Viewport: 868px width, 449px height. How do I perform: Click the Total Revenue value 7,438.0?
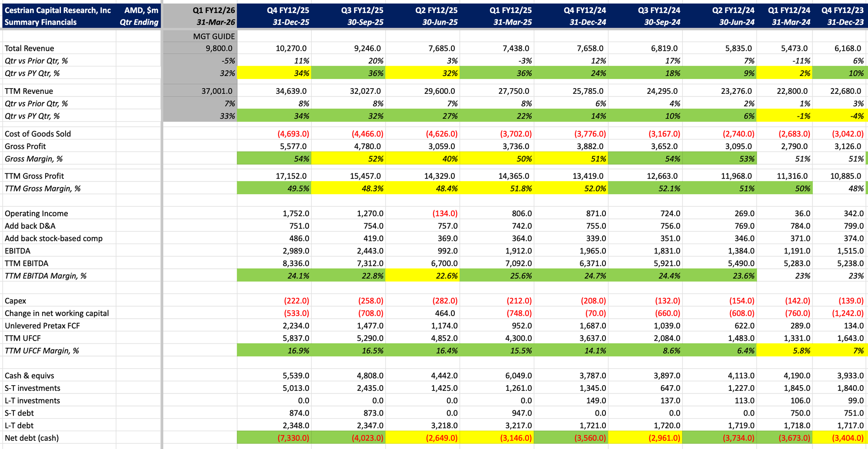[x=516, y=49]
